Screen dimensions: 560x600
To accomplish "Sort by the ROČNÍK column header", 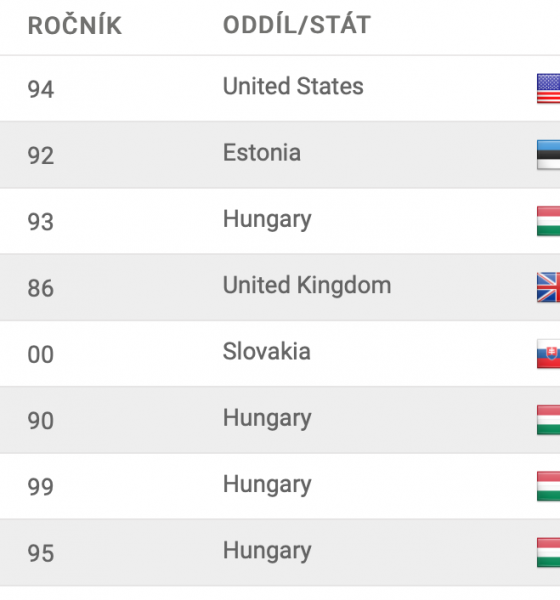I will point(75,25).
